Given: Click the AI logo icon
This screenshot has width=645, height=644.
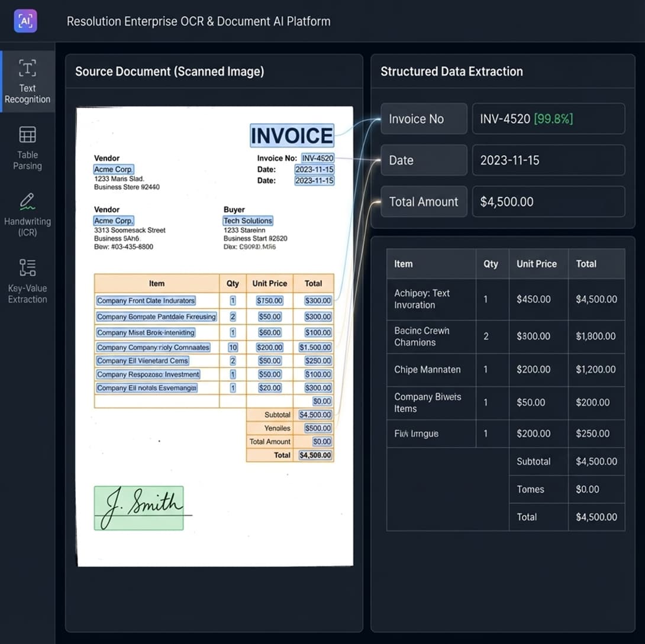Looking at the screenshot, I should coord(25,21).
